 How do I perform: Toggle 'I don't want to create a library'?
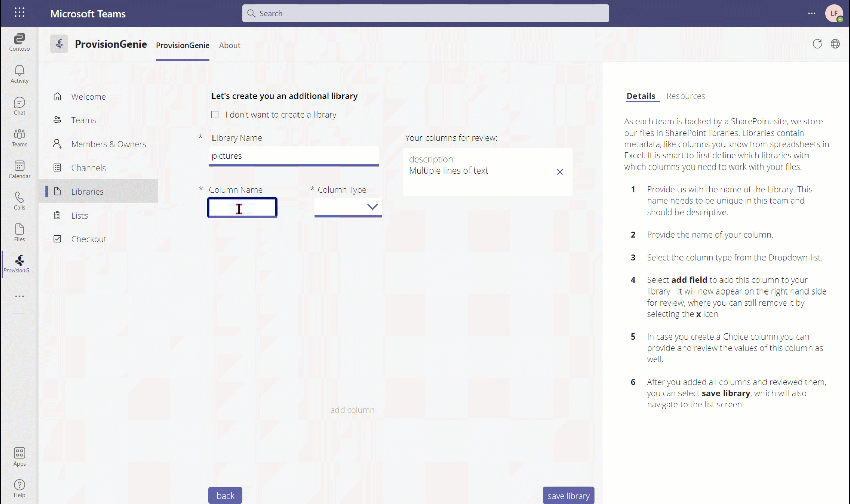216,115
